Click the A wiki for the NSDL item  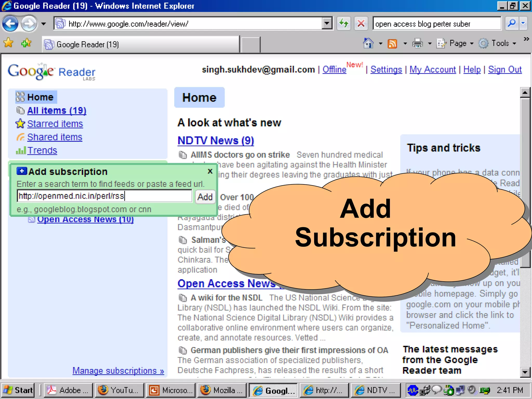226,298
